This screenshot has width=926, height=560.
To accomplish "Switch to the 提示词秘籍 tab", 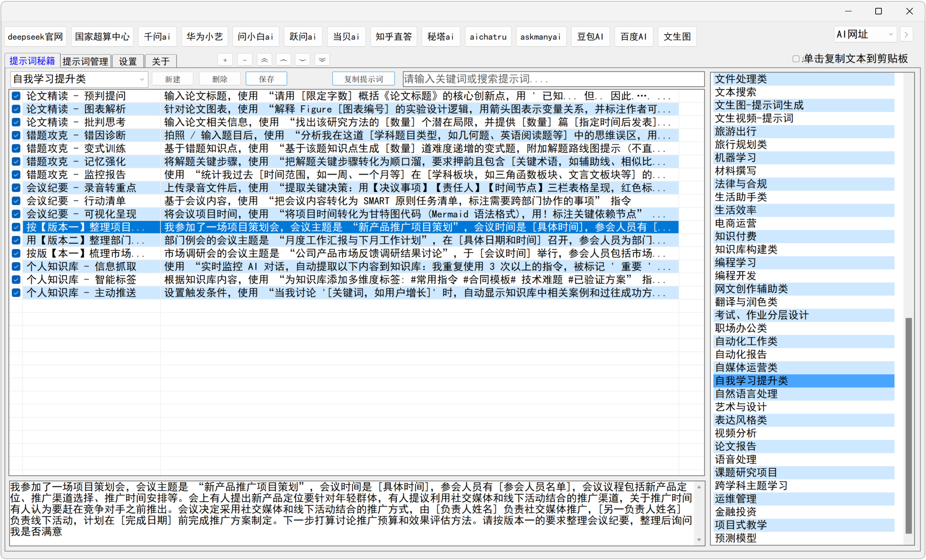I will [32, 61].
